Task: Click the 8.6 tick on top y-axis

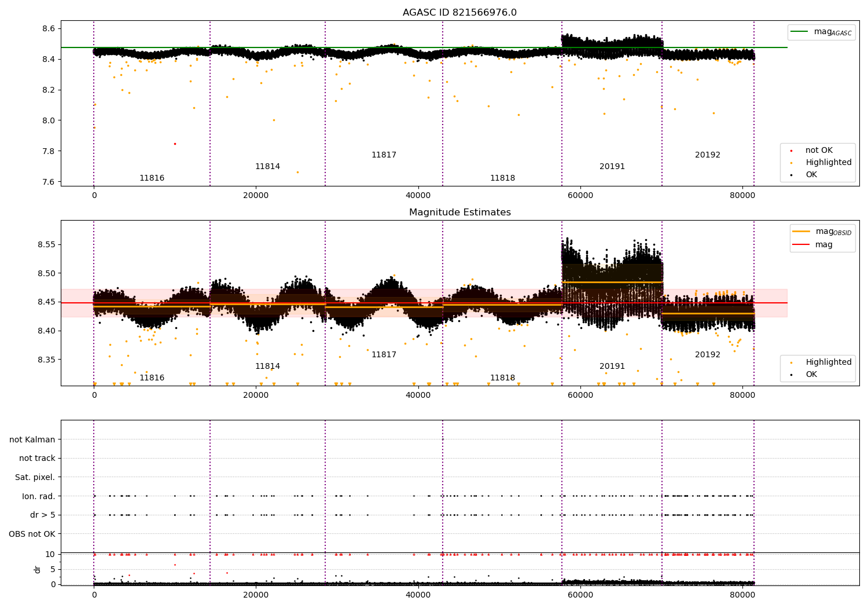Action: pyautogui.click(x=49, y=29)
